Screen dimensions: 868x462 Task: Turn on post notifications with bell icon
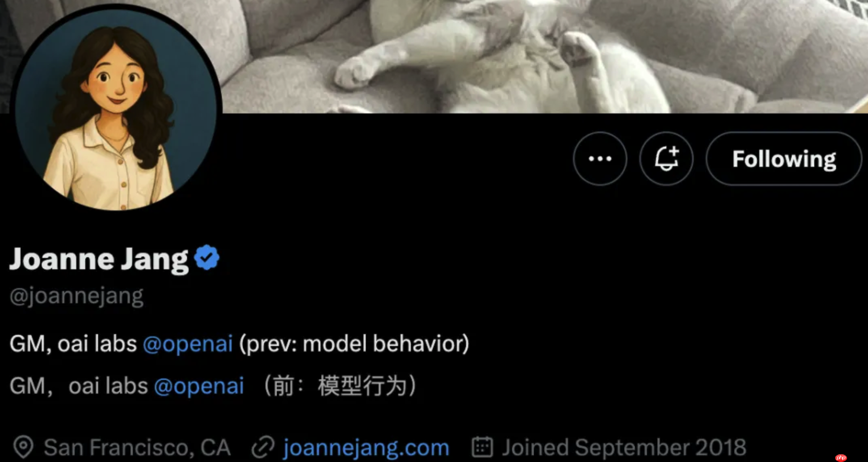coord(666,159)
